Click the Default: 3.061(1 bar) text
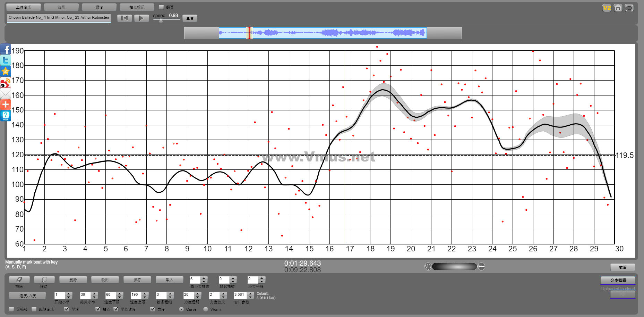Screen dimensions: 644x317 pyautogui.click(x=266, y=296)
